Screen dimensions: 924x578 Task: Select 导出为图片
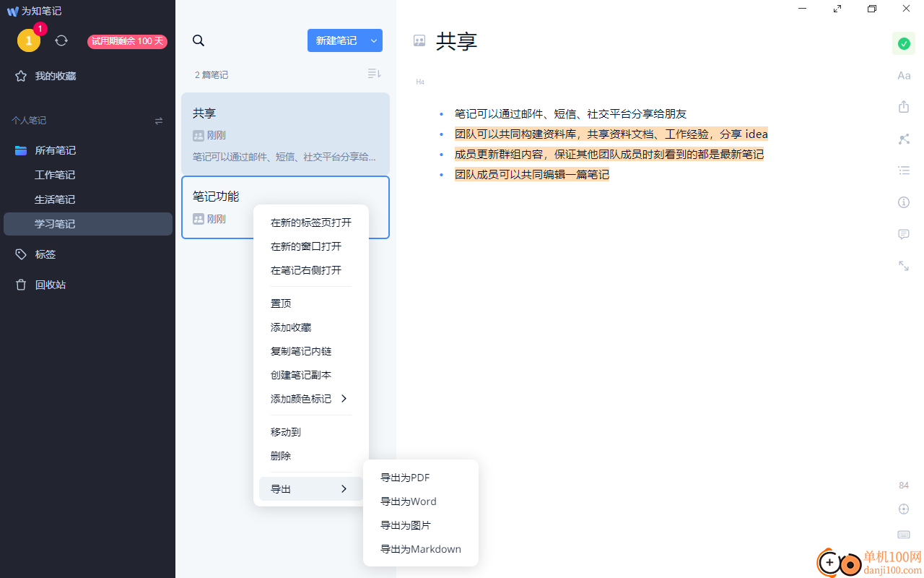(x=421, y=525)
